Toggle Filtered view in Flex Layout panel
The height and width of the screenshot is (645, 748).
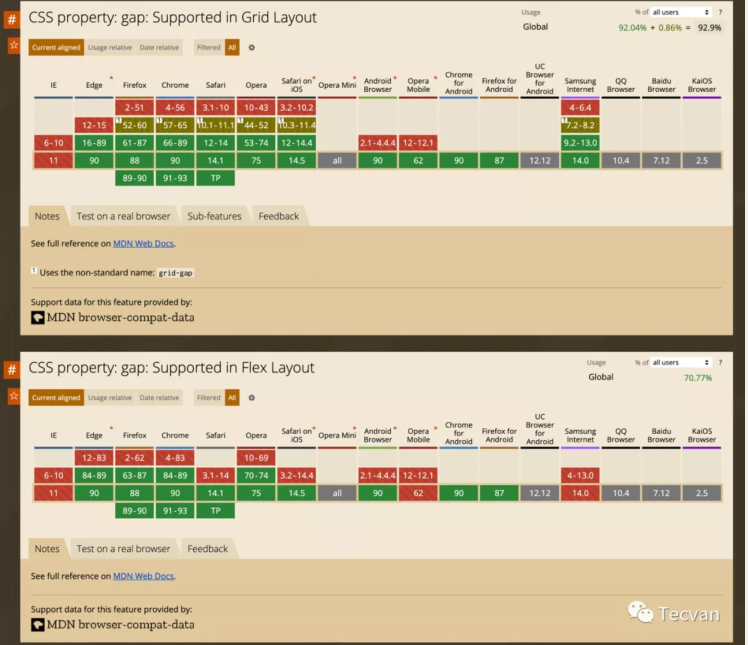click(208, 398)
